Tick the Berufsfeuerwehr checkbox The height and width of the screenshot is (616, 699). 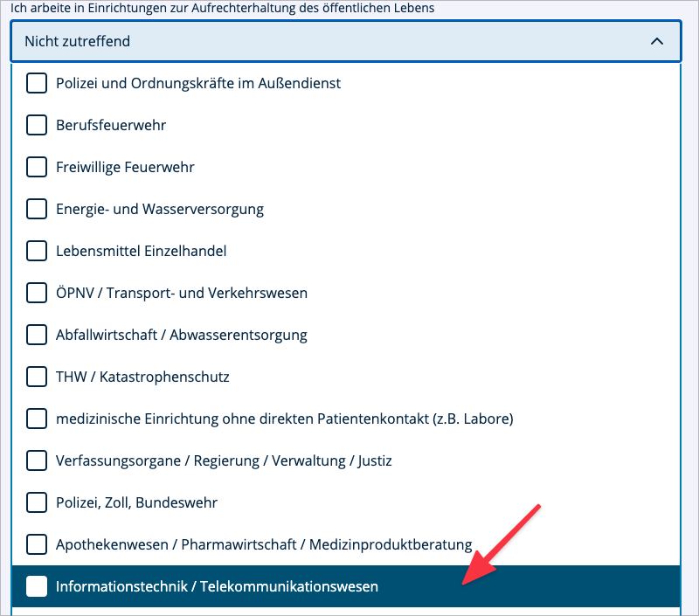tap(37, 125)
